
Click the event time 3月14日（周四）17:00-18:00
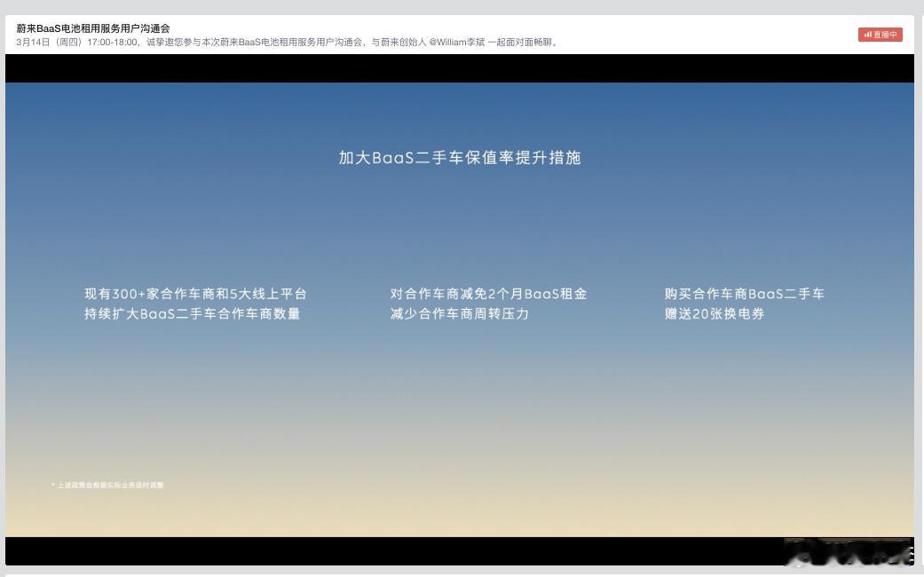coord(77,43)
